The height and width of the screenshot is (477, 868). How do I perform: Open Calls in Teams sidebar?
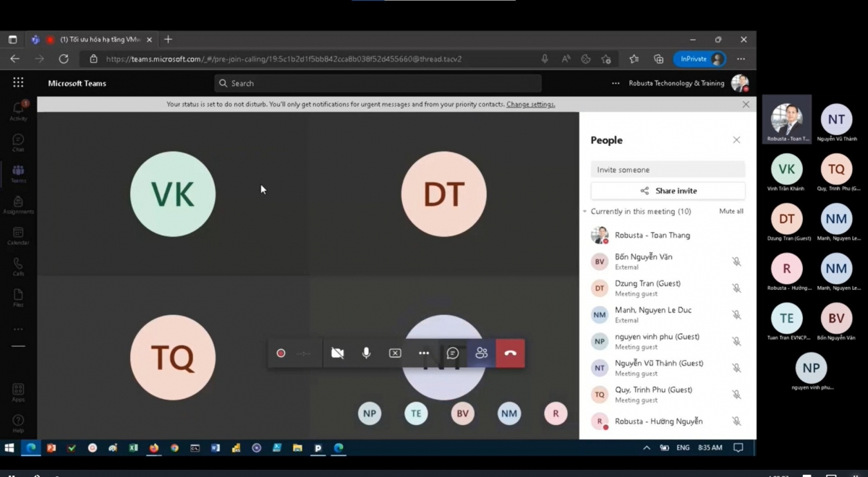(x=18, y=267)
